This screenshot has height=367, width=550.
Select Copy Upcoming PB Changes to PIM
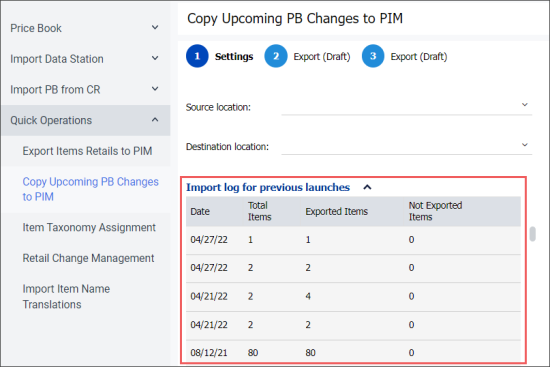(x=90, y=189)
